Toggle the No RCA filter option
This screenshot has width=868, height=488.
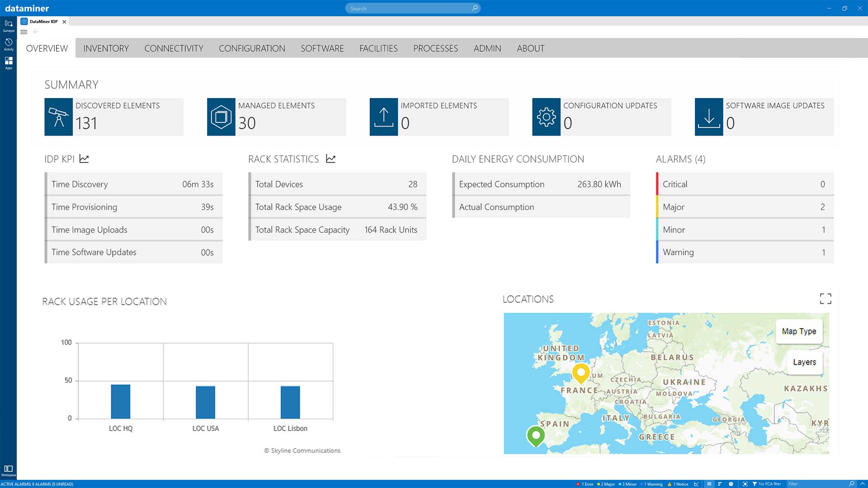tap(769, 484)
